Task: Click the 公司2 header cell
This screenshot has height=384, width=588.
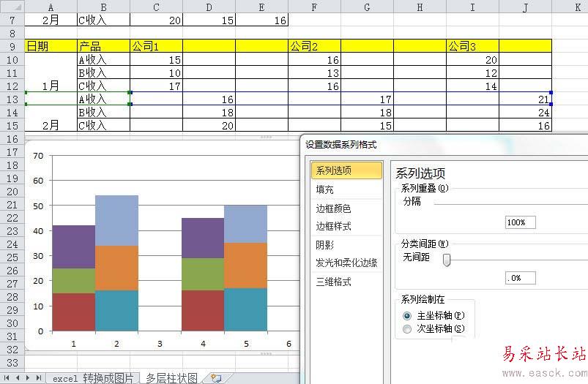Action: pyautogui.click(x=314, y=46)
